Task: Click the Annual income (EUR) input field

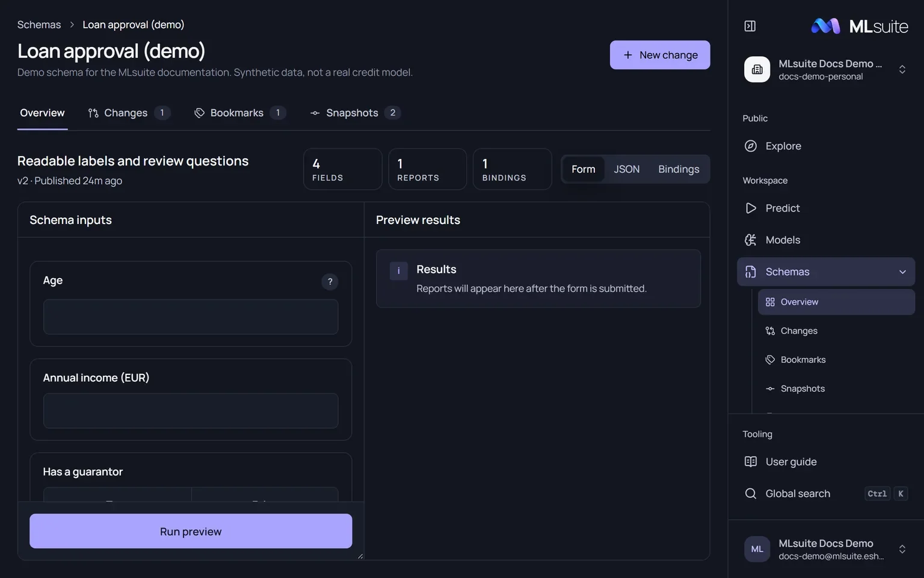Action: [191, 411]
